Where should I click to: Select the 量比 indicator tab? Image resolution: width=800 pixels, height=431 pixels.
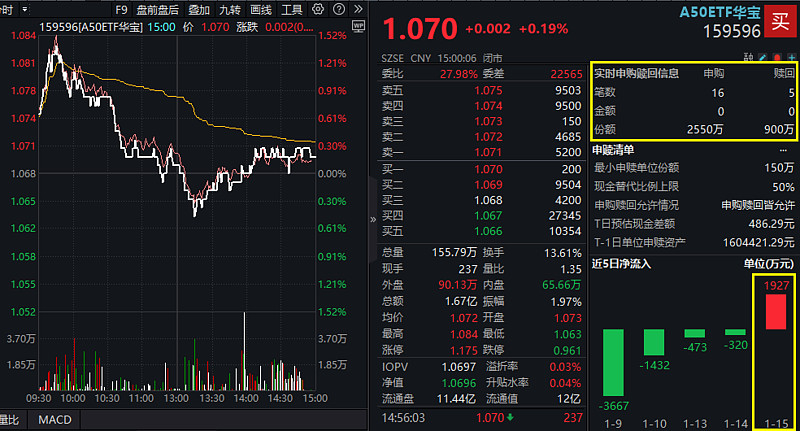10,421
